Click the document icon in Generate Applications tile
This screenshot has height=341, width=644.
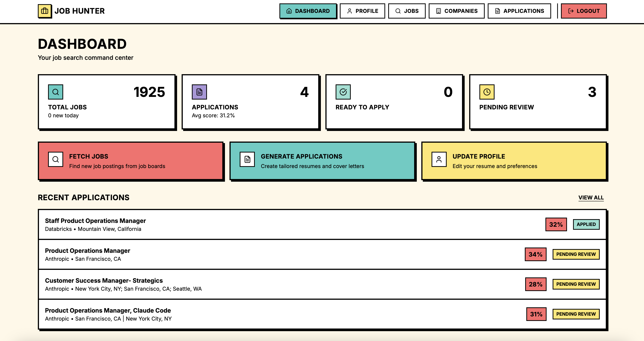pos(247,159)
